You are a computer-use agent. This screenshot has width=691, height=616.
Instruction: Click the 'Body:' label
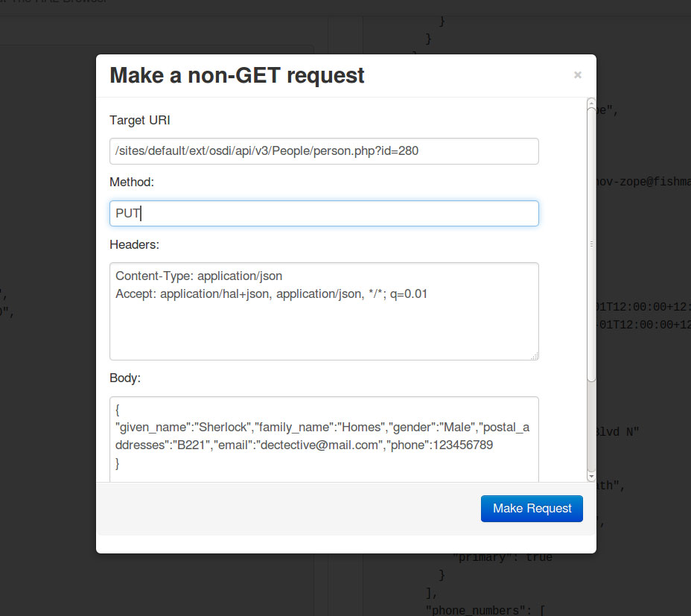pos(125,378)
